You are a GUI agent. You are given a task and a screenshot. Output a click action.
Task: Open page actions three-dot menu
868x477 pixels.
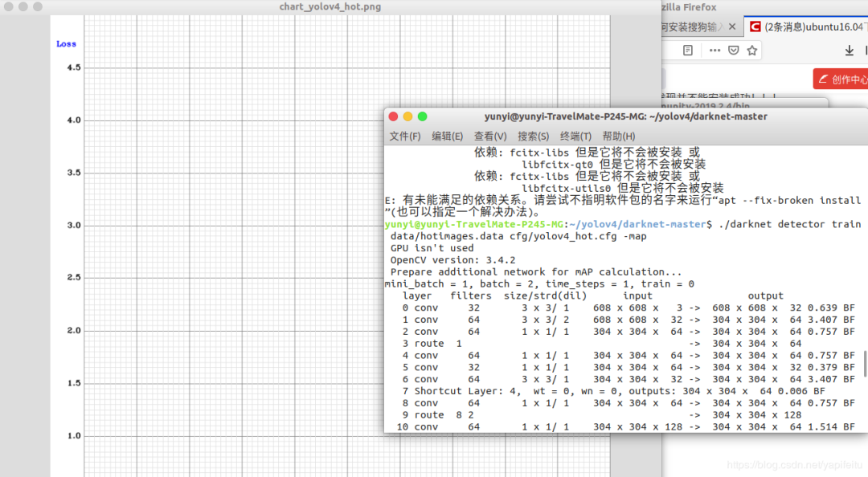714,50
